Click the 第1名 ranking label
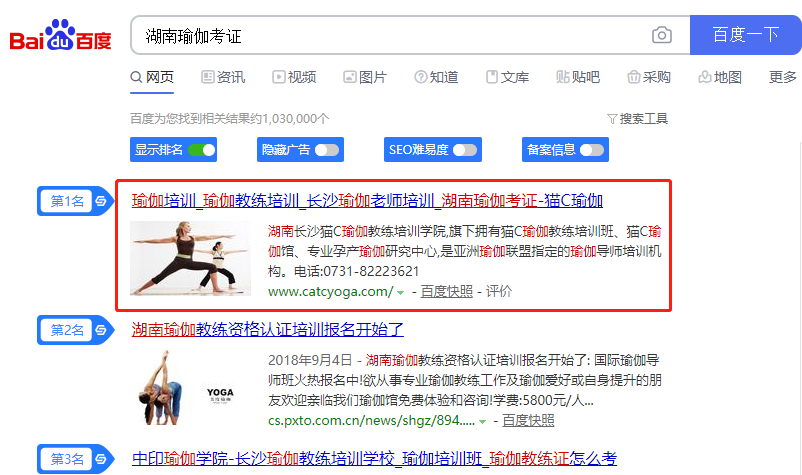 [x=67, y=201]
